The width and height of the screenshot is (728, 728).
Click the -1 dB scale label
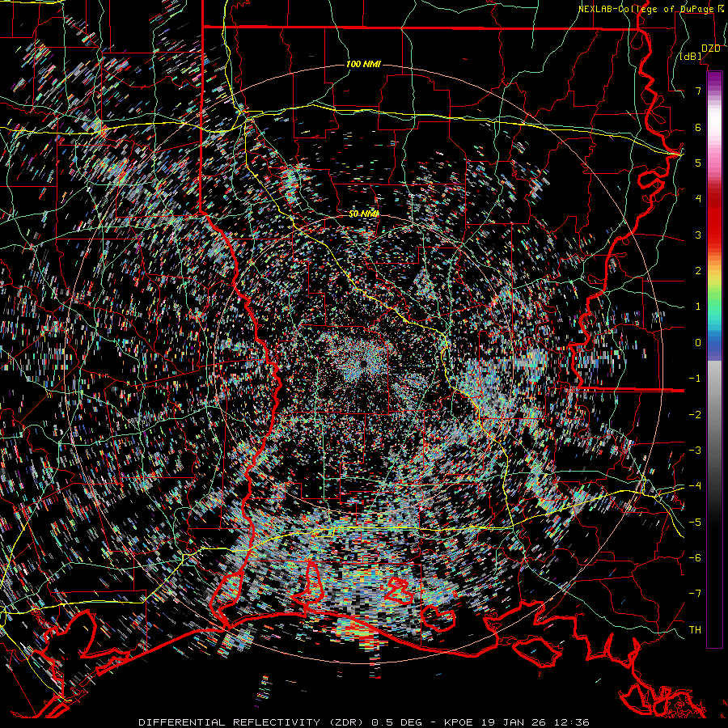click(695, 379)
